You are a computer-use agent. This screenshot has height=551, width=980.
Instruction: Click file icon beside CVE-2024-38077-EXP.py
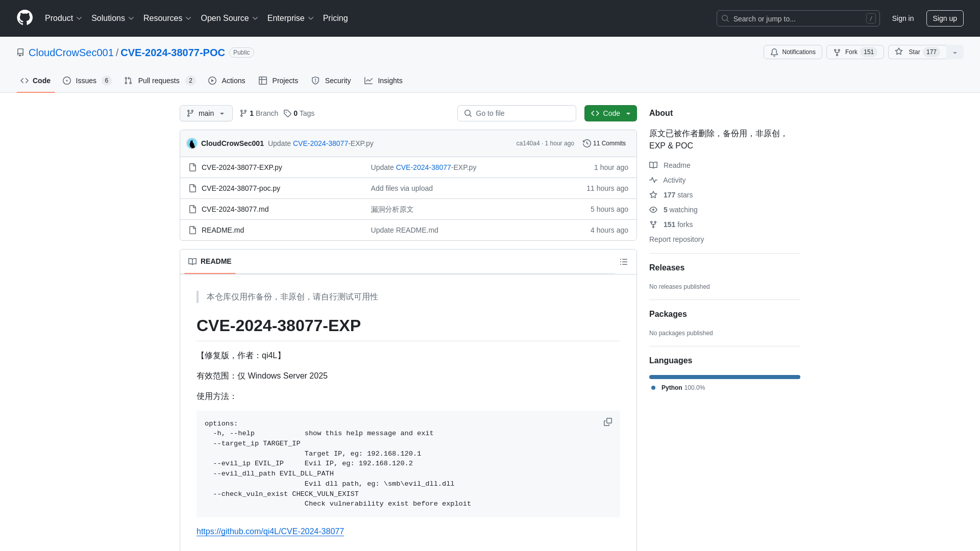tap(192, 167)
